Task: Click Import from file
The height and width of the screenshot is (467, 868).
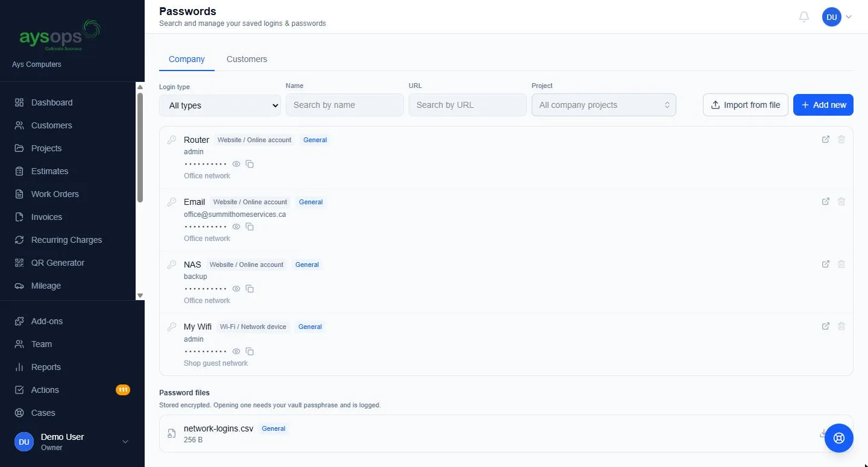Action: coord(746,105)
